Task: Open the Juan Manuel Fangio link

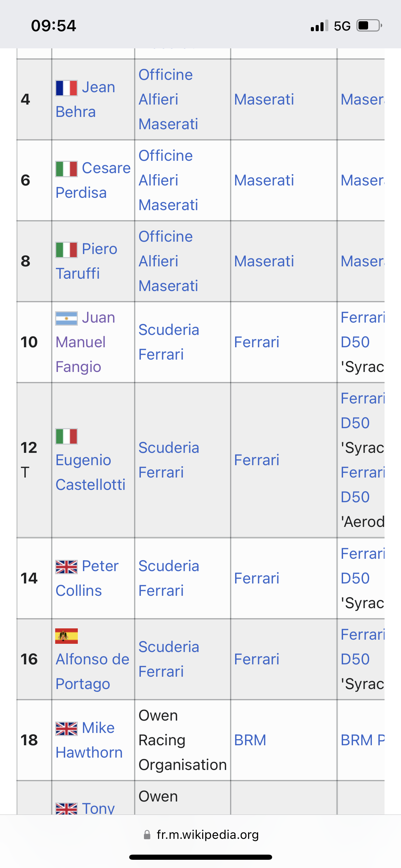Action: [81, 342]
